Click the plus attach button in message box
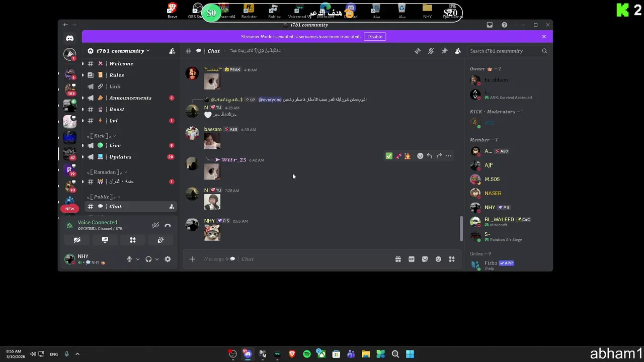 point(192,259)
